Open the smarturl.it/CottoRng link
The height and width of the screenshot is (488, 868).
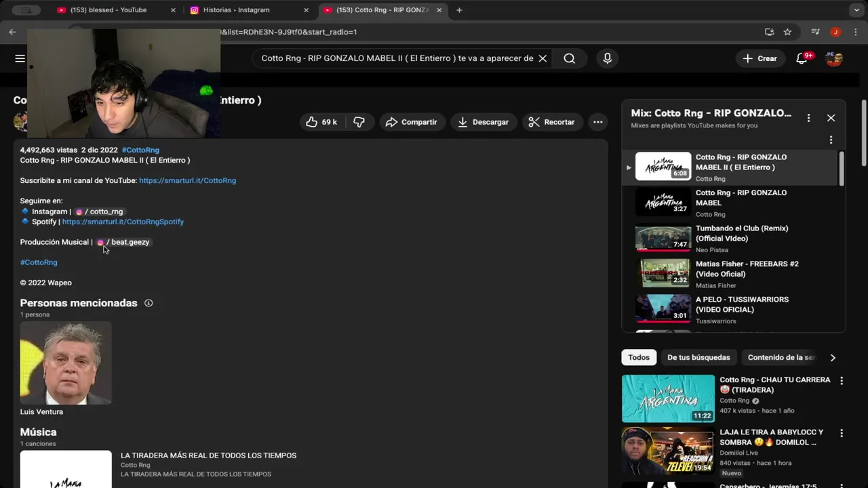pyautogui.click(x=187, y=180)
